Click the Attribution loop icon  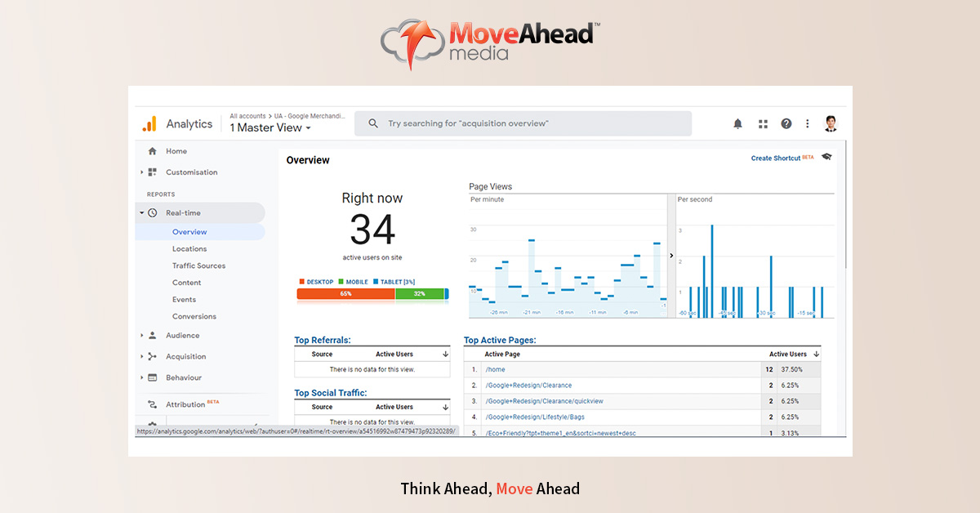pos(152,404)
